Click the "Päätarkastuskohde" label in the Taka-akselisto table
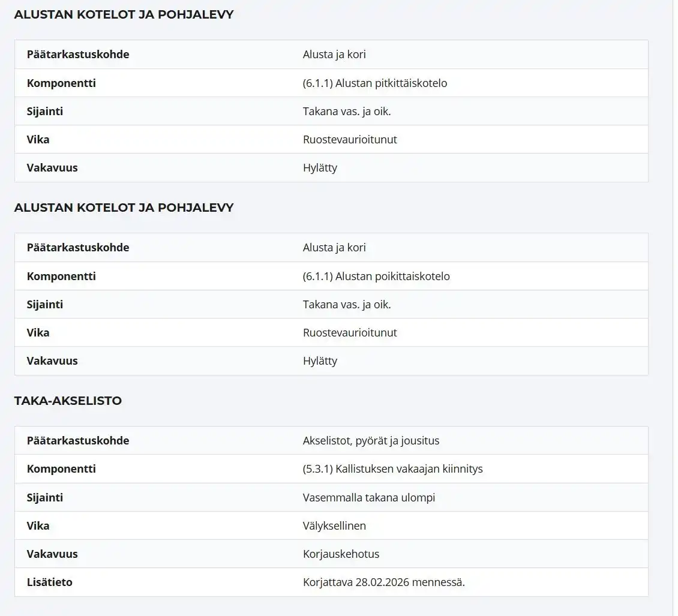678x616 pixels. (x=78, y=441)
